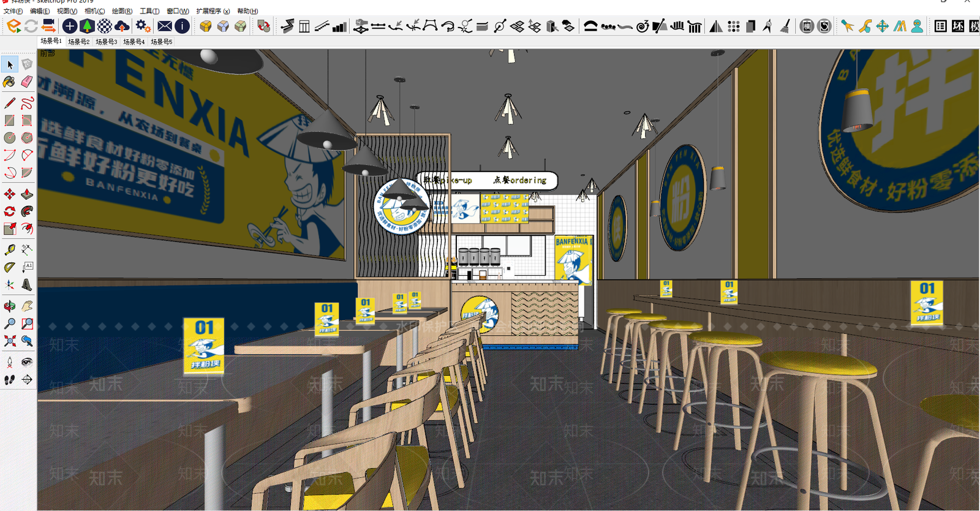
Task: Click the gears extension manager icon
Action: [x=143, y=26]
